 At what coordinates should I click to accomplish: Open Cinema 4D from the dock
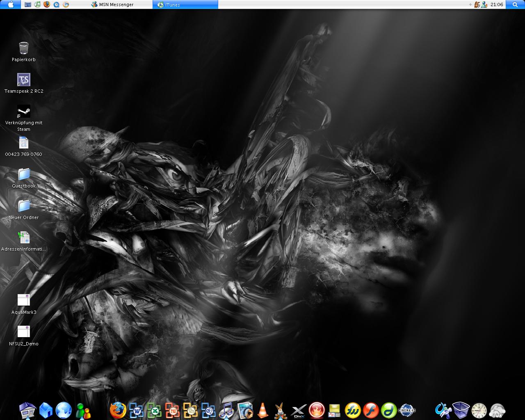407,410
